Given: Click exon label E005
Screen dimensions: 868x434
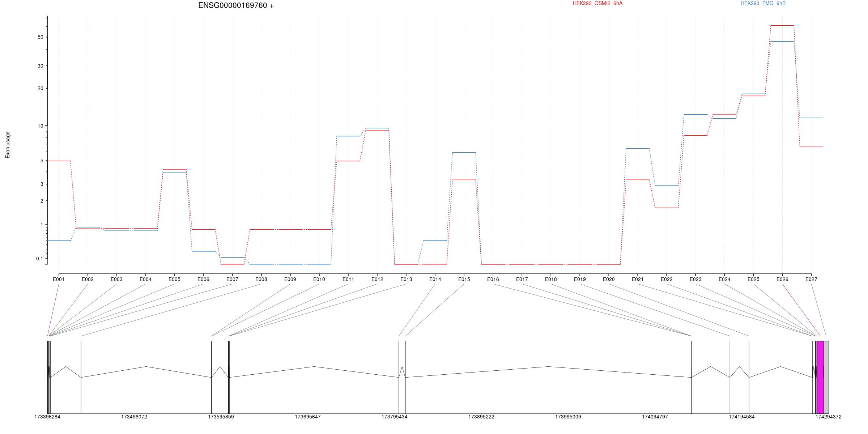Looking at the screenshot, I should coord(174,279).
